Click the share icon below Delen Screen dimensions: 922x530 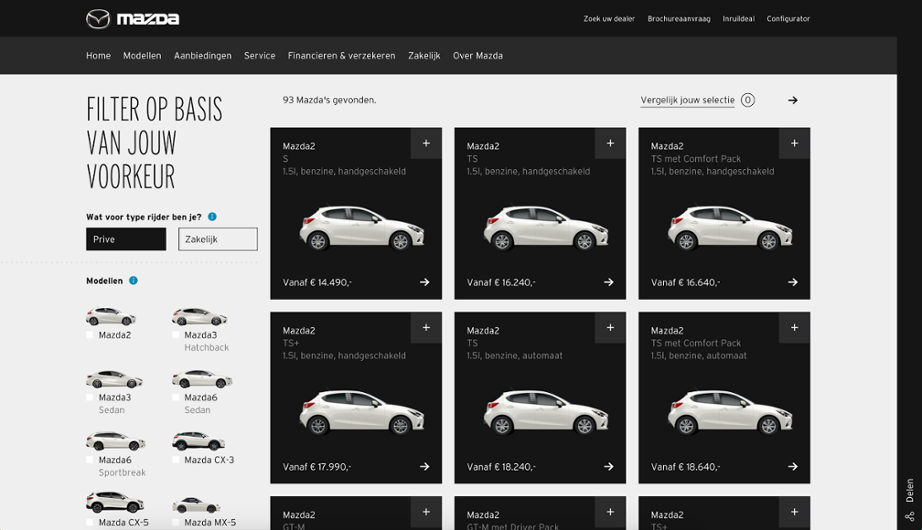click(910, 516)
